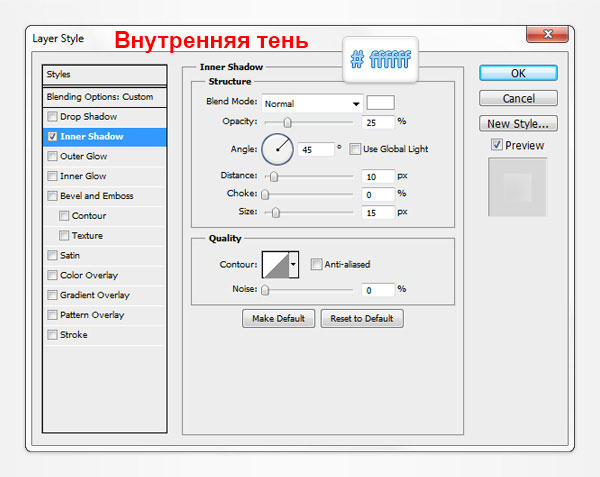The height and width of the screenshot is (477, 600).
Task: Select the Outer Glow style entry
Action: coord(83,156)
